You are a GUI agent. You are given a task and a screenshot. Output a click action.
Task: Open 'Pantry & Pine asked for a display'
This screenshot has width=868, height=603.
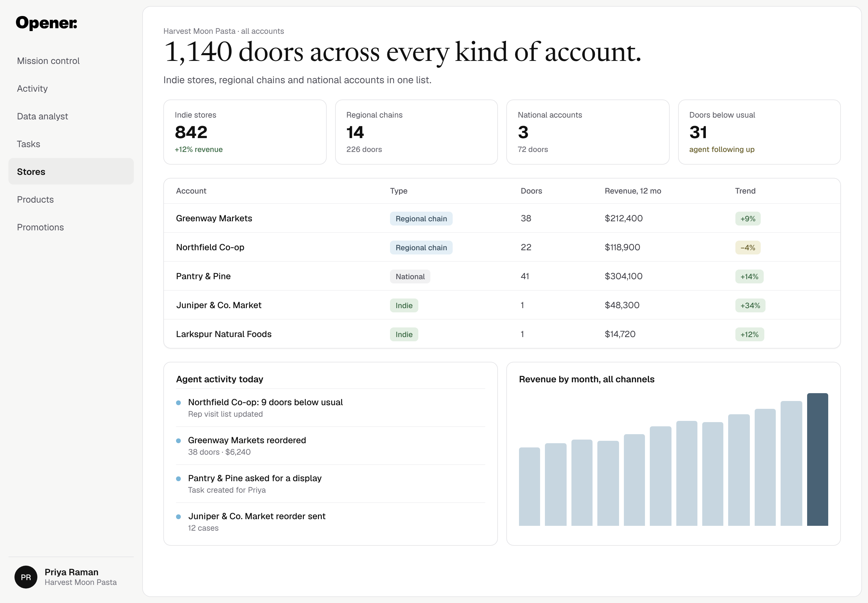click(x=331, y=484)
